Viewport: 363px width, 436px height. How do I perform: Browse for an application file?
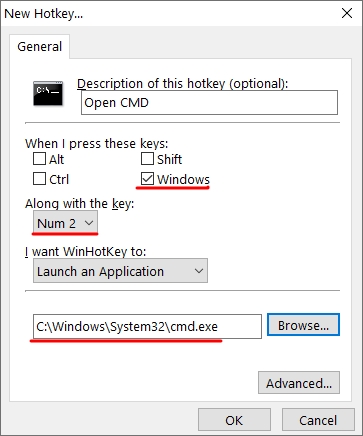click(303, 325)
